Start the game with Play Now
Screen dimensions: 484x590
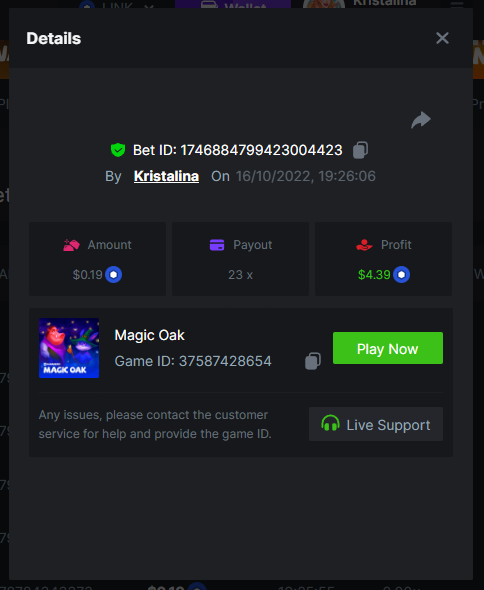388,348
